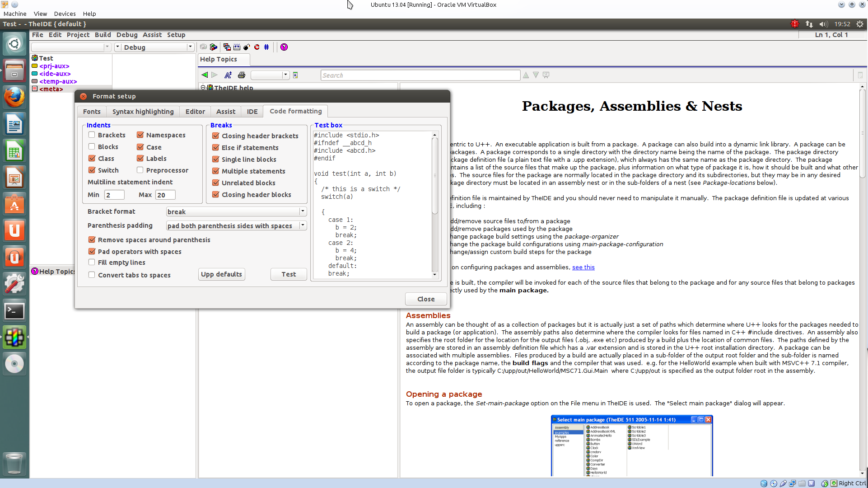Viewport: 868px width, 488px height.
Task: Click the green back arrow in Help Topics
Action: pos(205,75)
